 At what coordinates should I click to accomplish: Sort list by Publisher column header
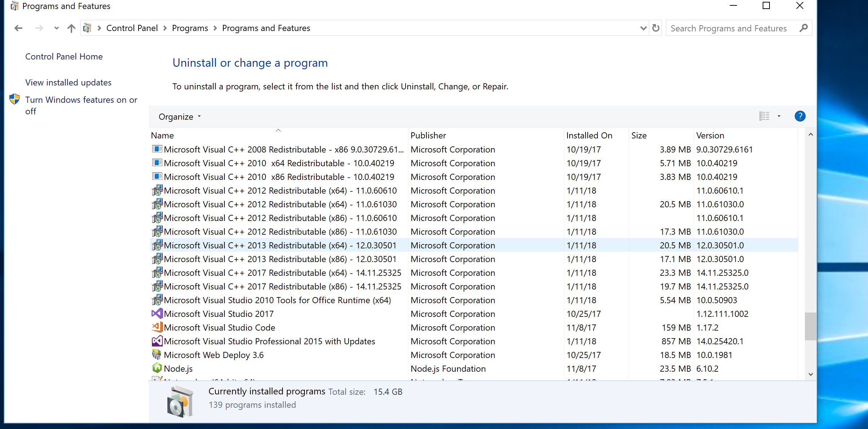click(428, 136)
